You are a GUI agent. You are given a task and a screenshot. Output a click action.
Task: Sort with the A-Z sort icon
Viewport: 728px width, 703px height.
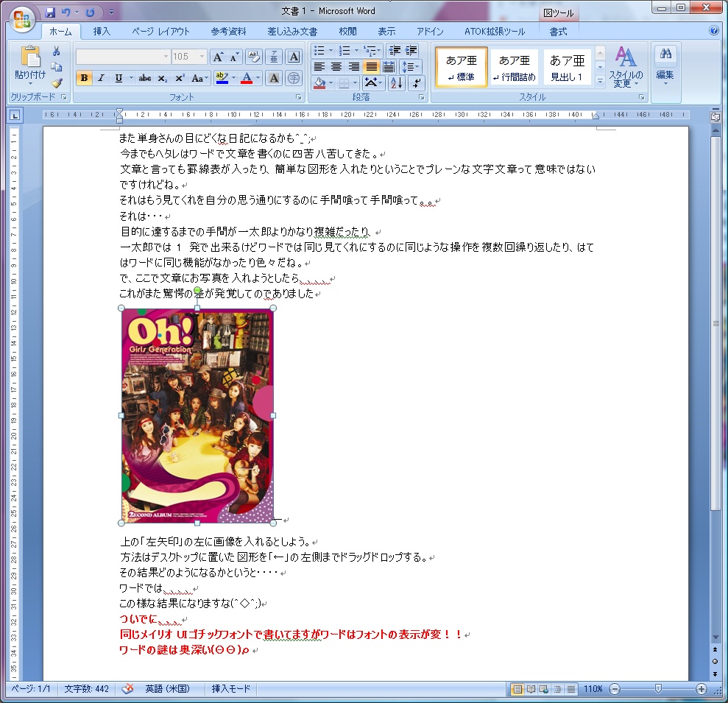(x=397, y=83)
